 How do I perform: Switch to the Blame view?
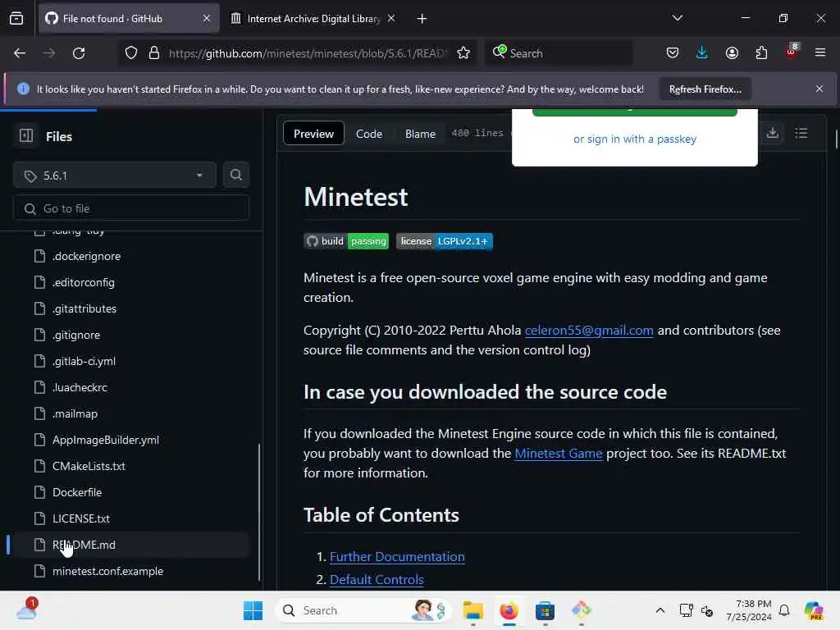click(x=420, y=134)
